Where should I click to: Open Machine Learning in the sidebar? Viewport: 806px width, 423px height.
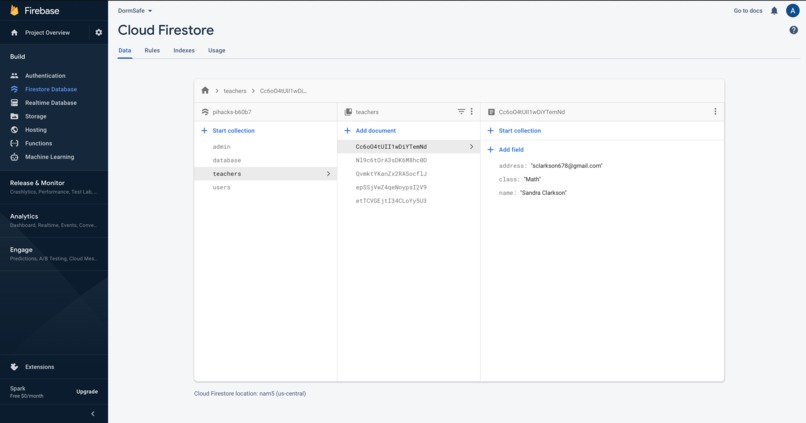coord(49,157)
